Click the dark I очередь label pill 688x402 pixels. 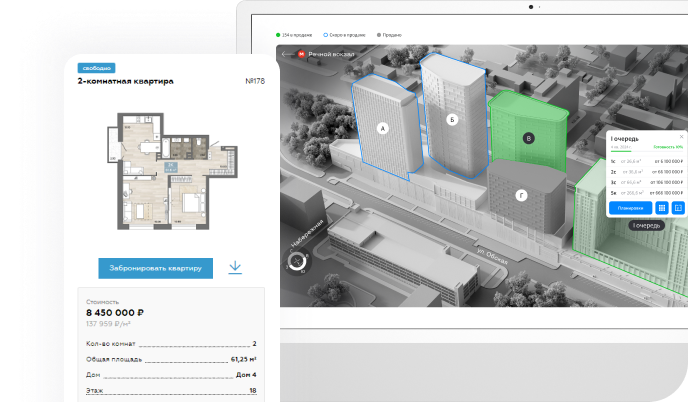click(646, 226)
